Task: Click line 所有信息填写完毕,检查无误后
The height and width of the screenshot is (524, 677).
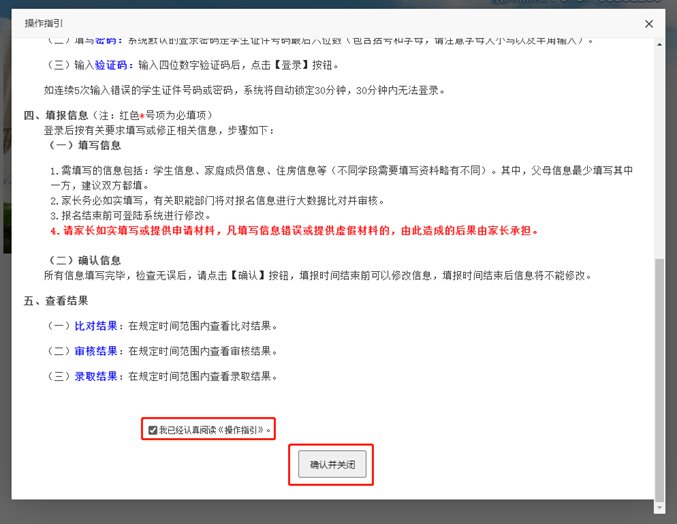Action: pos(317,275)
